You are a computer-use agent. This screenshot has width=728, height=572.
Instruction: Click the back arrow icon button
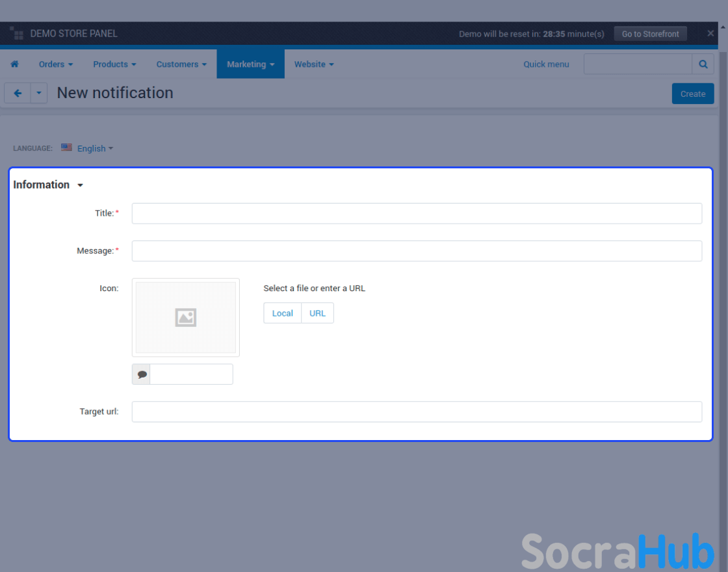tap(18, 94)
